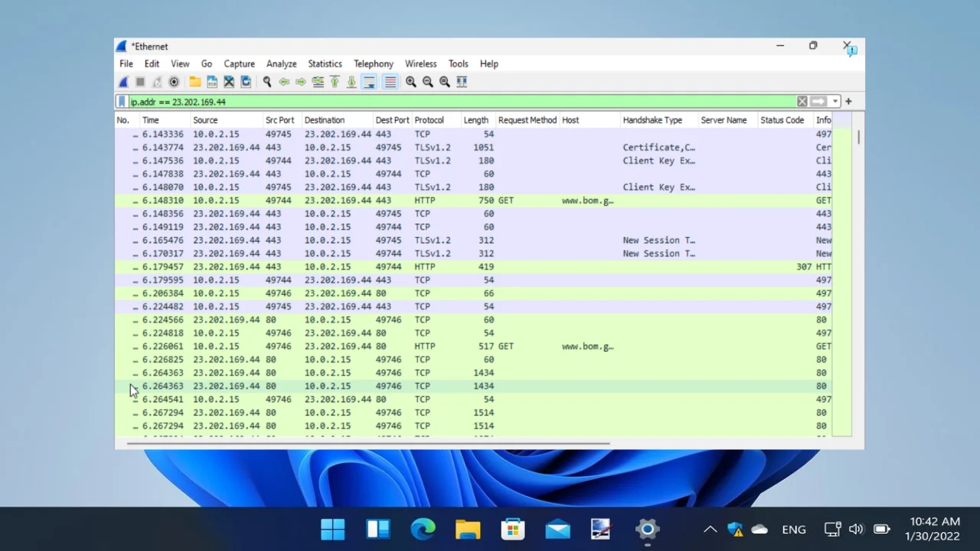The height and width of the screenshot is (551, 980).
Task: Zoom out the packet text
Action: point(428,82)
